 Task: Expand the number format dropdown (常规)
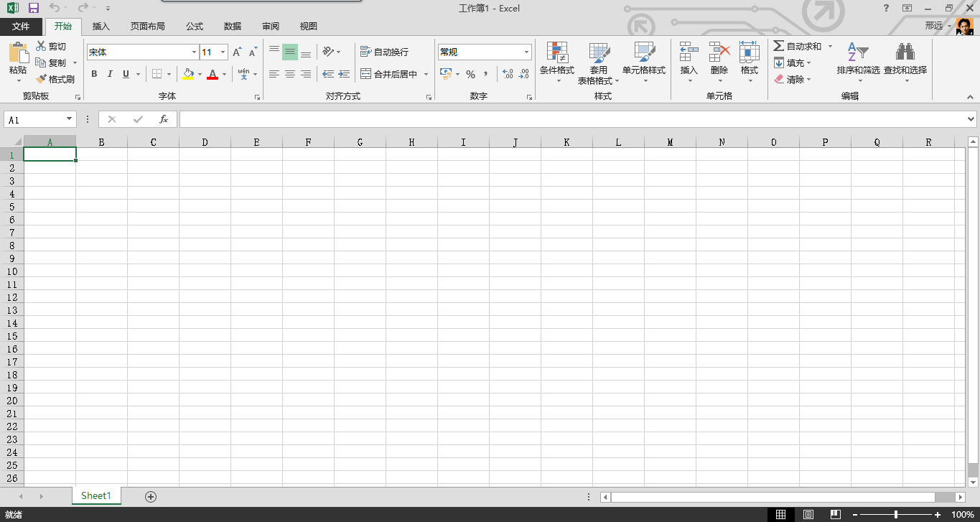(x=526, y=52)
